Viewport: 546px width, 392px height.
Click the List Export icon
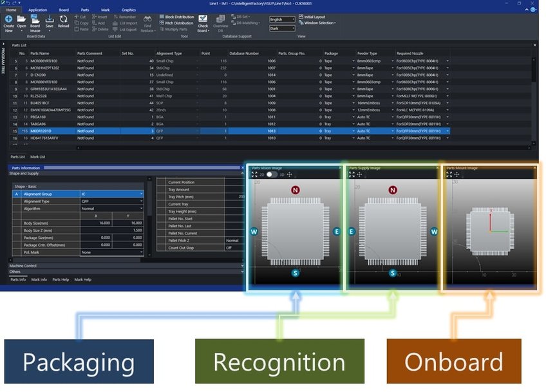tap(115, 29)
